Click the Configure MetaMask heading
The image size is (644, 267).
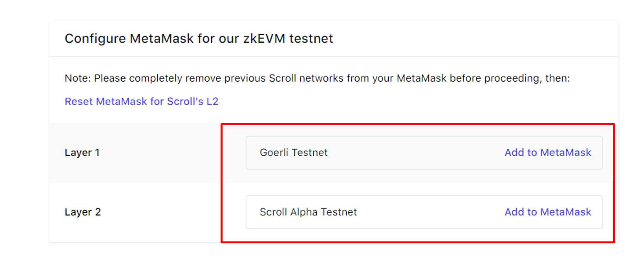click(x=198, y=39)
